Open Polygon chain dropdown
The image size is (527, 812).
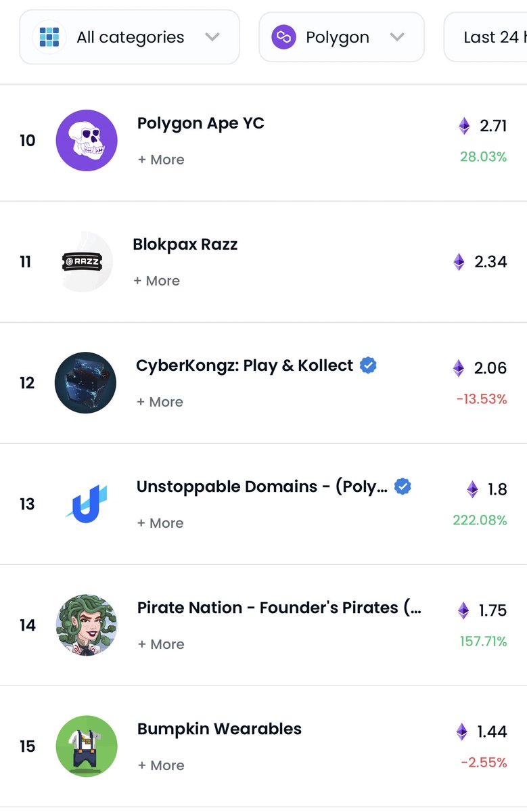click(342, 37)
